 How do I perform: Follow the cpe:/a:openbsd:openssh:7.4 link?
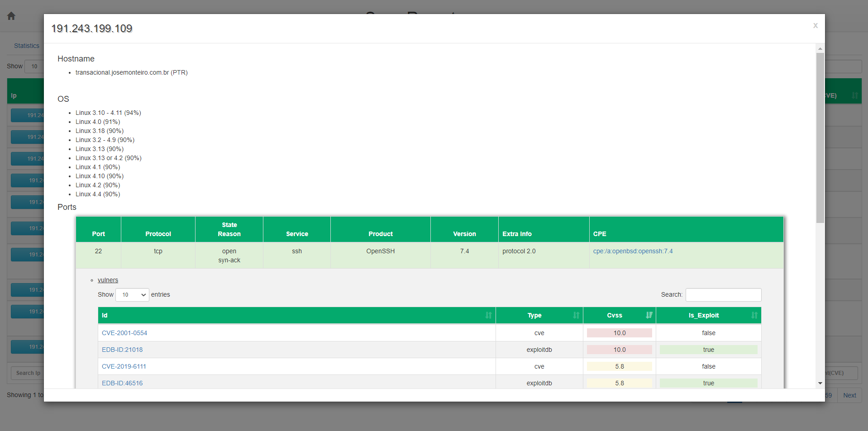pos(633,251)
